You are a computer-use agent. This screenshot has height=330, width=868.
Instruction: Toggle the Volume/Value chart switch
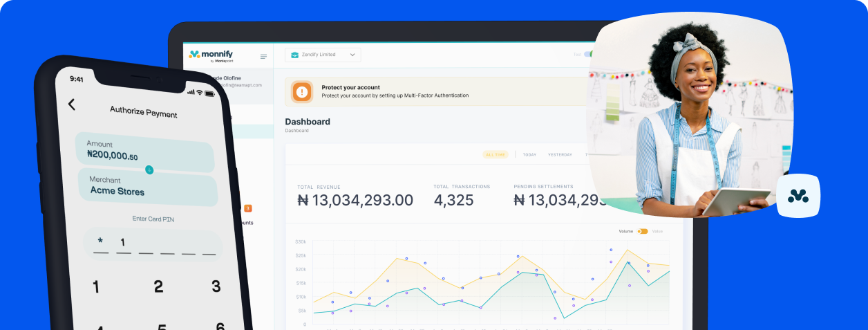click(x=643, y=231)
